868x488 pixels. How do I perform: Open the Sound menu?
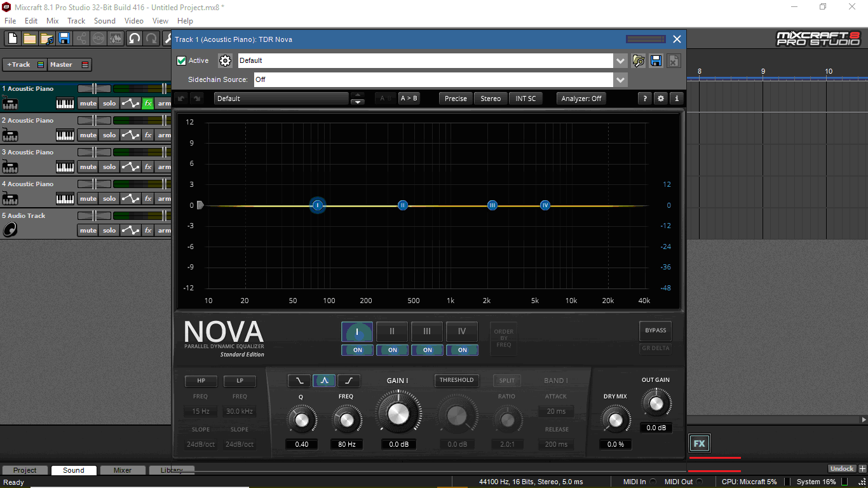click(105, 21)
